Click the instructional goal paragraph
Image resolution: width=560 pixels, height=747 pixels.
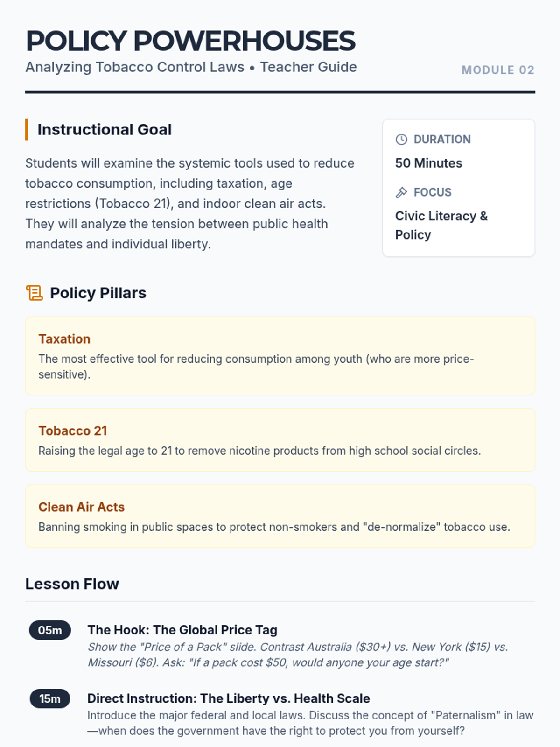[x=190, y=204]
